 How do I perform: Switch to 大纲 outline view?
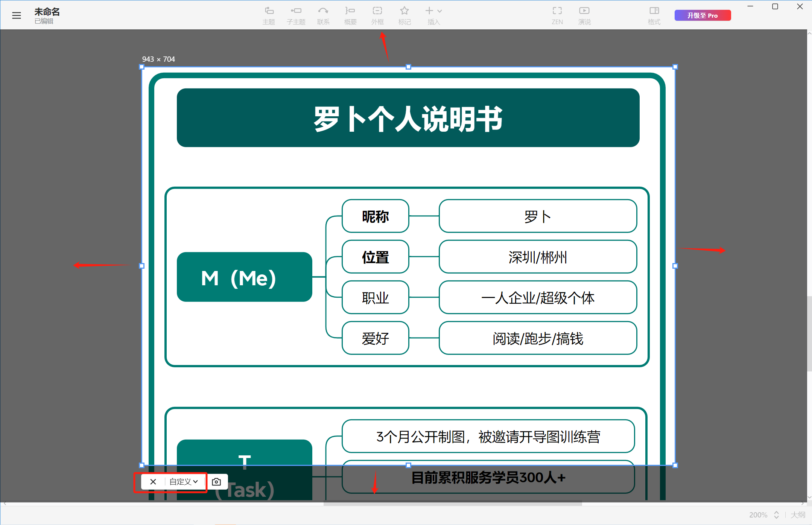(x=798, y=515)
